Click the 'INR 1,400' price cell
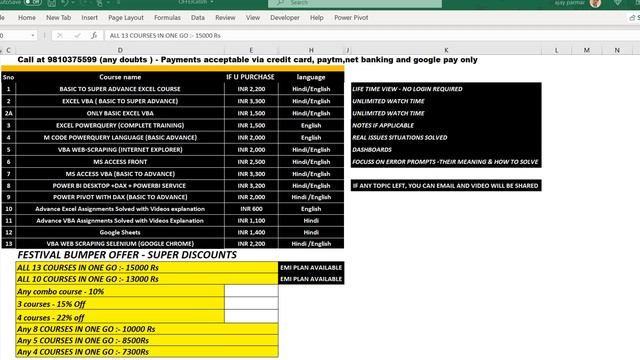The image size is (640, 360). pos(251,232)
